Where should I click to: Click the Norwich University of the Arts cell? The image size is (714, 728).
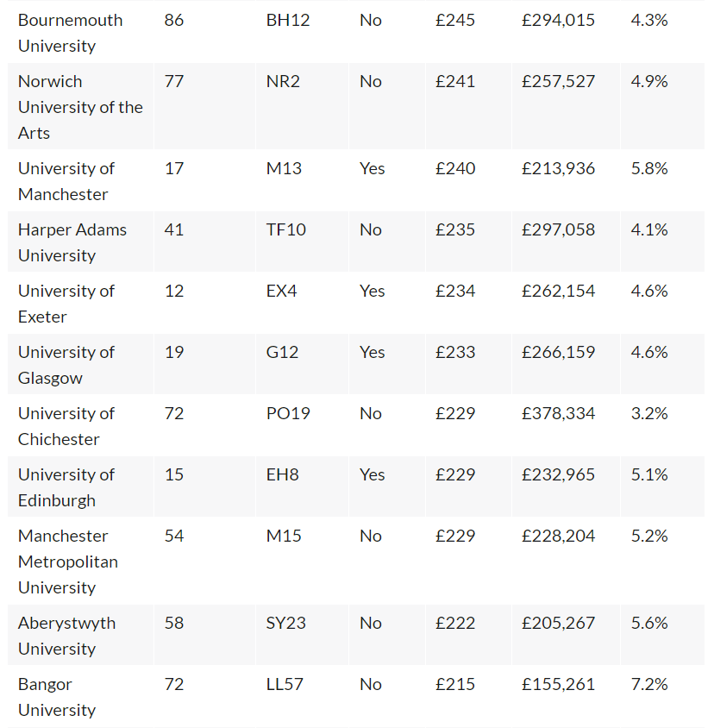[x=80, y=107]
